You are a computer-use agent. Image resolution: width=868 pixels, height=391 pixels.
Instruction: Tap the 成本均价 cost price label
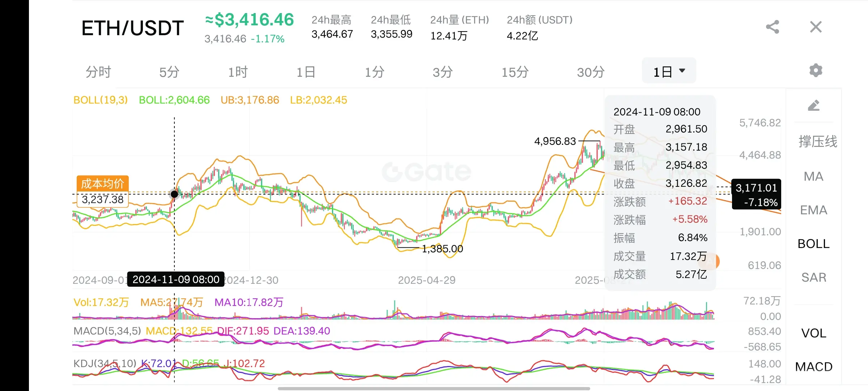coord(103,184)
